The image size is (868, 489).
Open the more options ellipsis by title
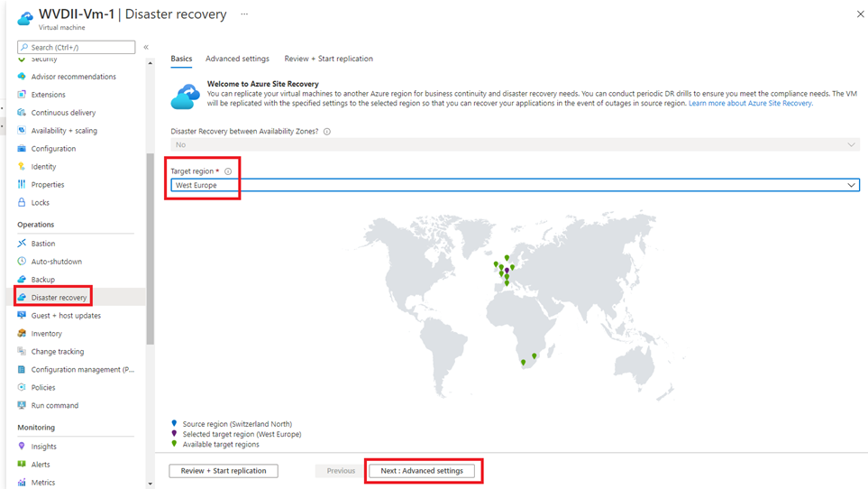(244, 14)
